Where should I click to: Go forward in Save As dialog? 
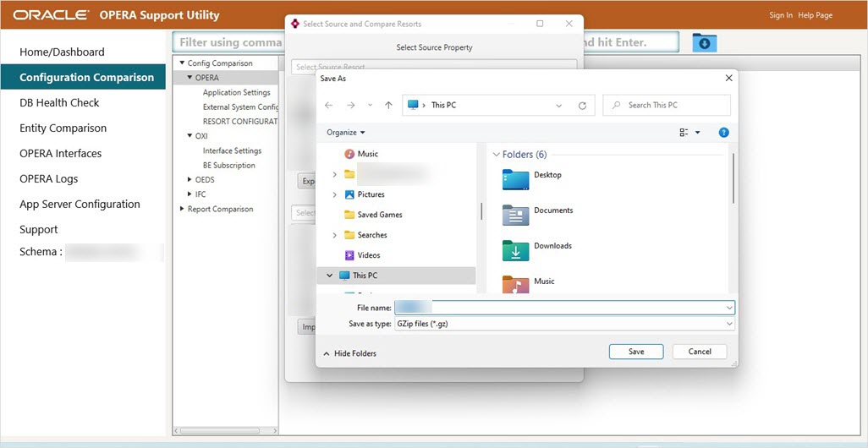tap(350, 105)
